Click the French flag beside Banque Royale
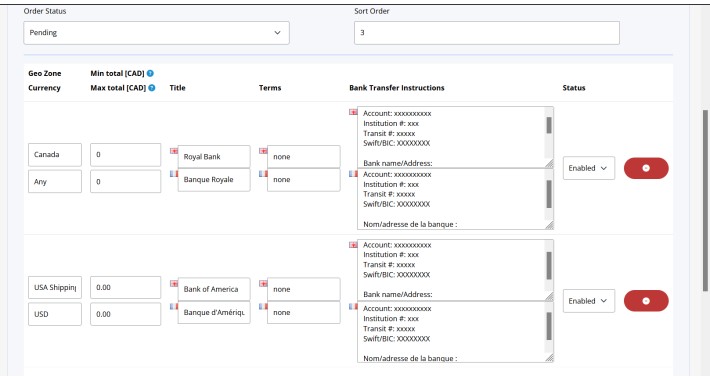 pyautogui.click(x=174, y=173)
